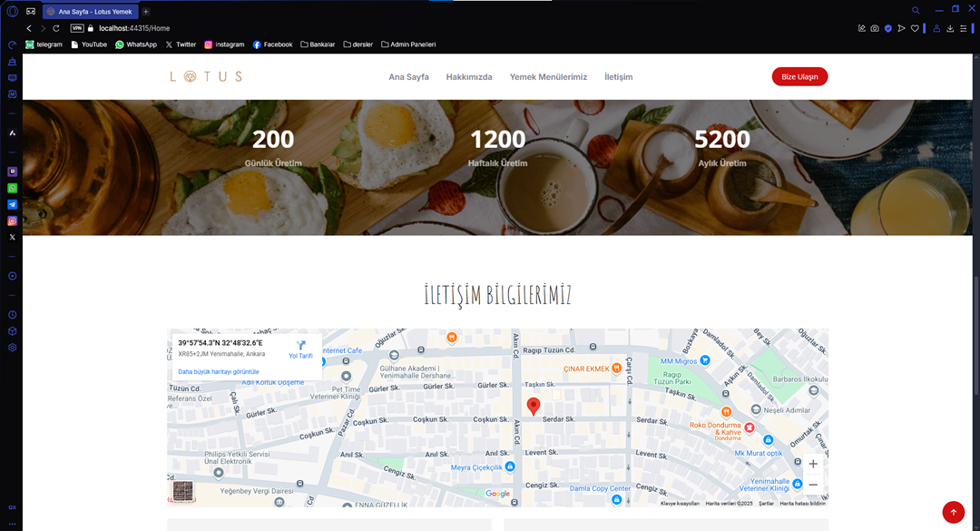Toggle the VPN badge in address bar

tap(77, 28)
